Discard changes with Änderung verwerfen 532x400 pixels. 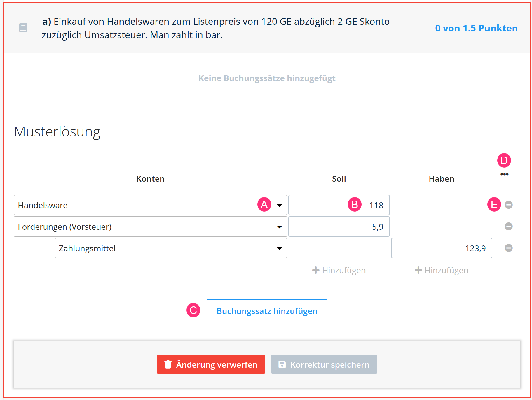pos(211,364)
